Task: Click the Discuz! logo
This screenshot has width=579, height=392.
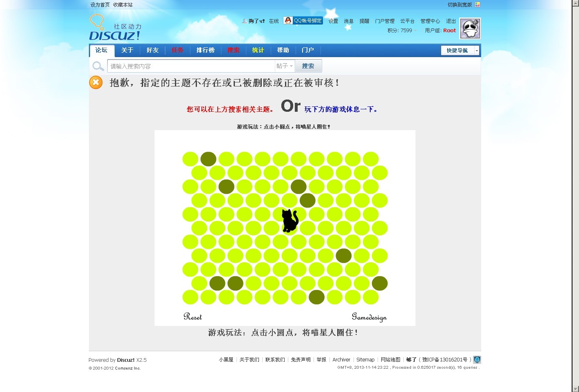Action: [115, 28]
